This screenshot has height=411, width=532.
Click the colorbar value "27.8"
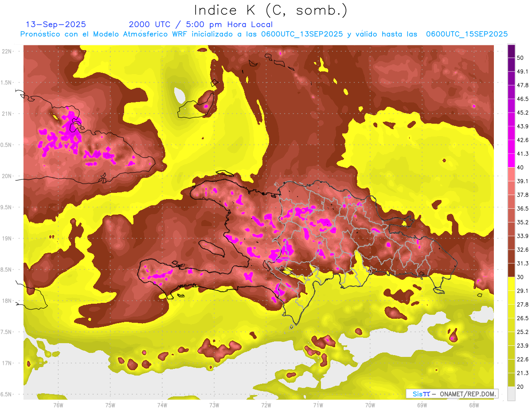tap(522, 305)
